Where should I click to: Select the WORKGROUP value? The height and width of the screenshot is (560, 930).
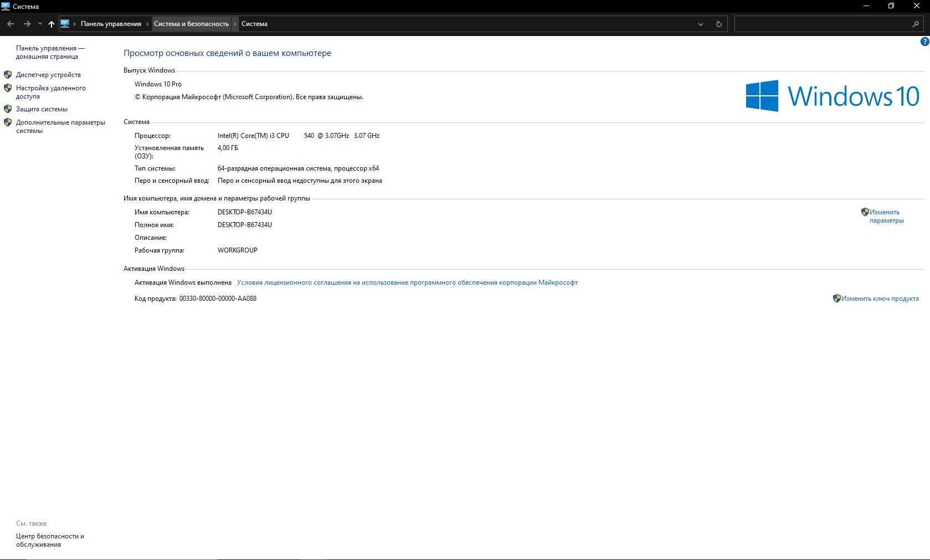click(x=237, y=250)
